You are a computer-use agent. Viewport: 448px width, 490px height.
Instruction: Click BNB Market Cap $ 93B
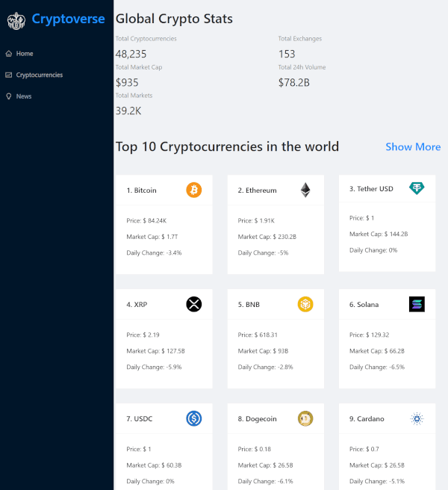[x=263, y=351]
